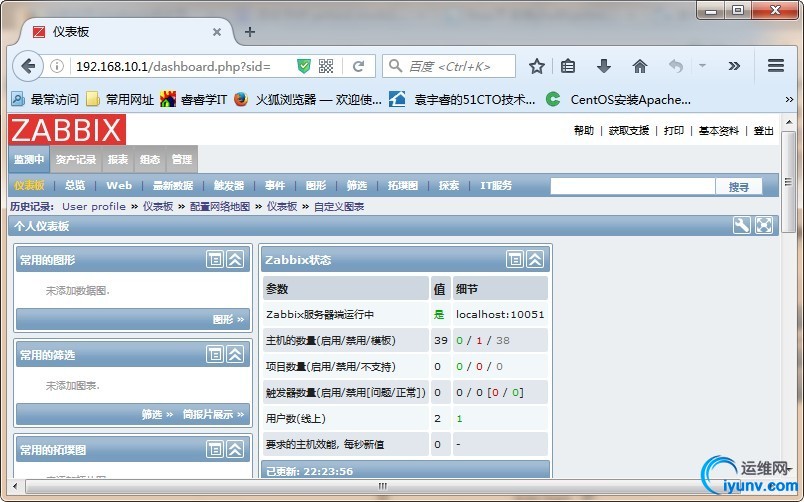Open User profile history link

click(x=94, y=207)
